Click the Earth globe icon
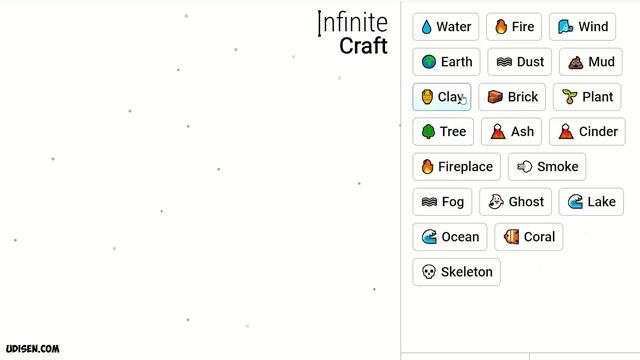 (x=429, y=62)
